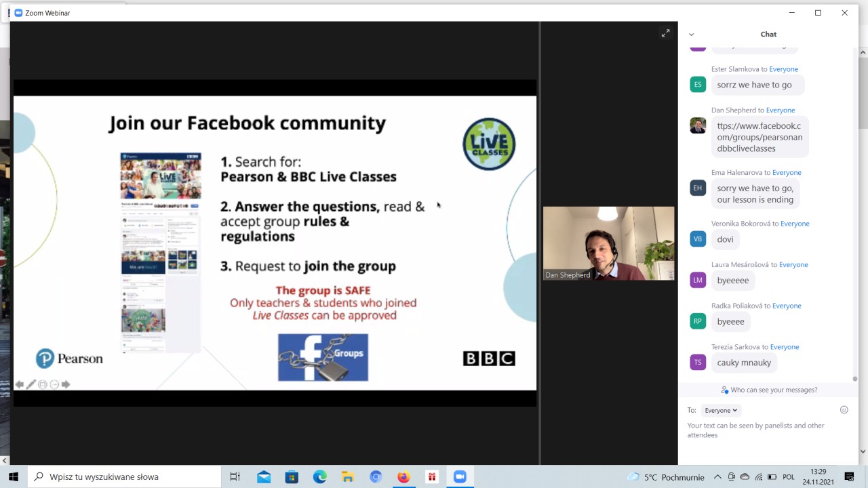
Task: Expand the hidden system tray icons chevron
Action: click(717, 477)
